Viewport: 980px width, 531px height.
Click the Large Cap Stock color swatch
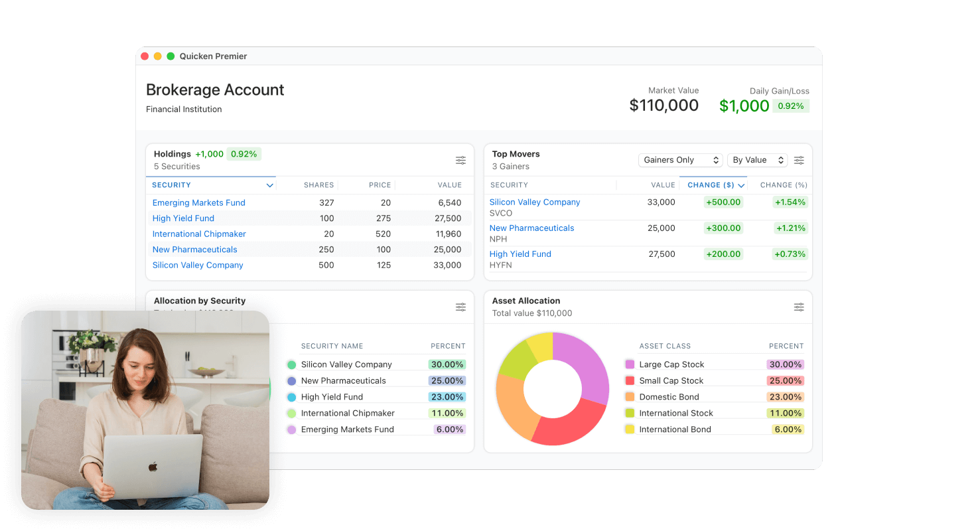[629, 364]
